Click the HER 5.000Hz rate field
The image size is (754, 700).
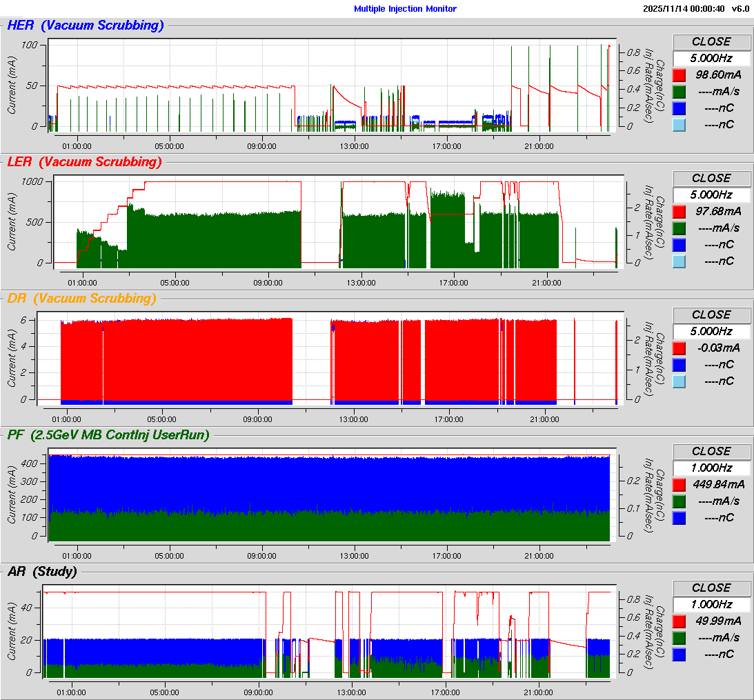(x=711, y=59)
